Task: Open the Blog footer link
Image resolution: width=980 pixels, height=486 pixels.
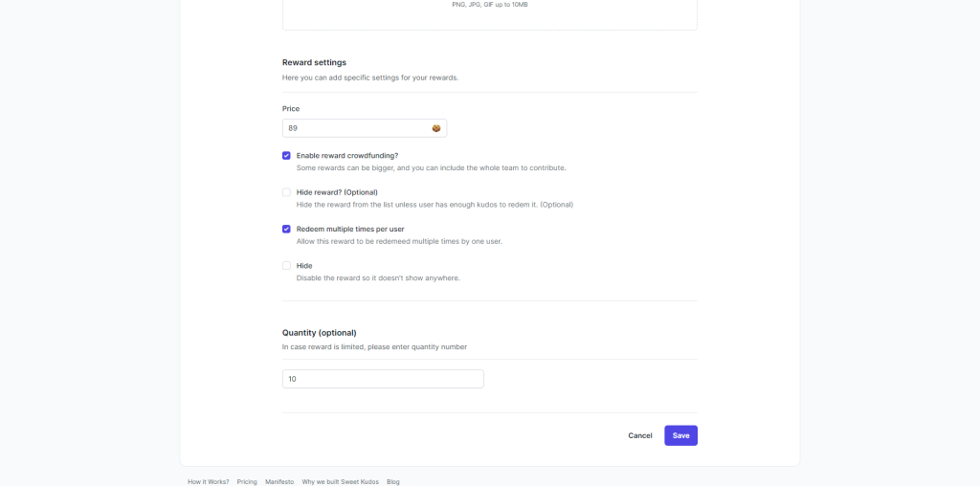Action: (x=393, y=481)
